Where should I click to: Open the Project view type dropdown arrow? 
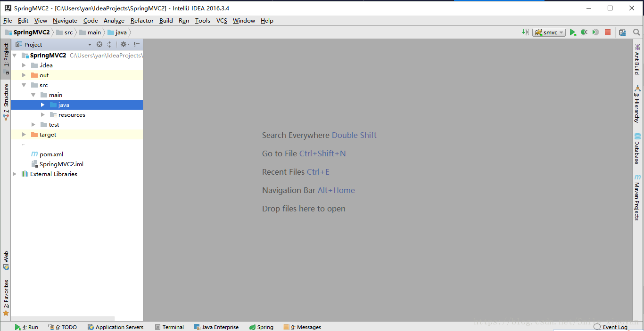[x=90, y=45]
